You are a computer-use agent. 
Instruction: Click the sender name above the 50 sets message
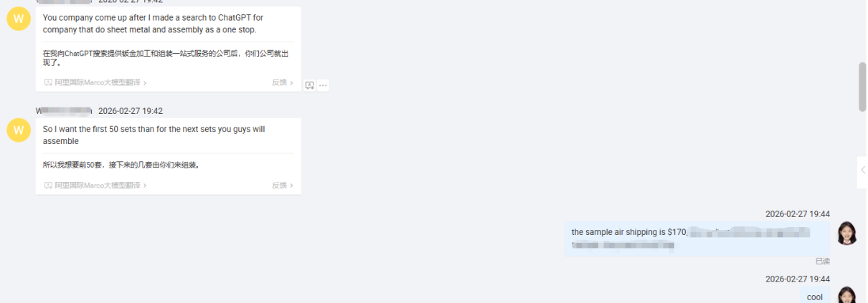tap(65, 111)
